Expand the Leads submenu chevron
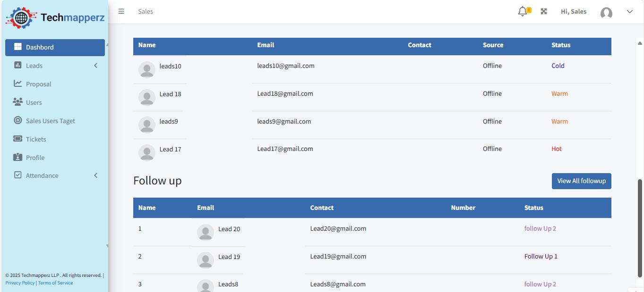The width and height of the screenshot is (644, 292). [x=95, y=66]
